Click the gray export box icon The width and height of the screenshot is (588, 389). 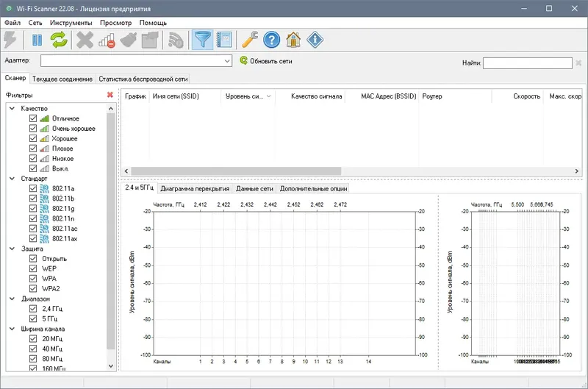click(150, 40)
